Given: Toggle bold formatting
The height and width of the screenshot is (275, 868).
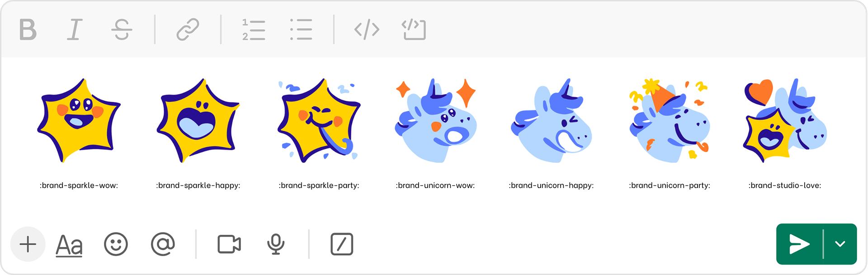Looking at the screenshot, I should 28,30.
